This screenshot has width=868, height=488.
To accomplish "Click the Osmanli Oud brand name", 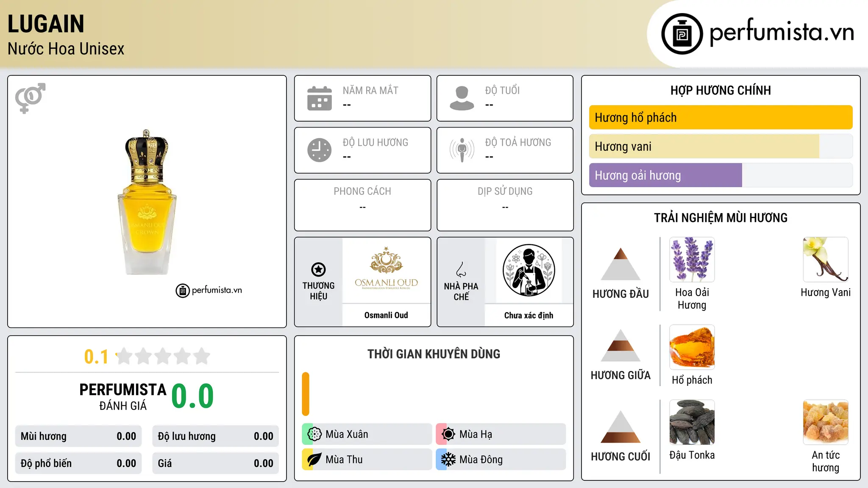I will [386, 315].
